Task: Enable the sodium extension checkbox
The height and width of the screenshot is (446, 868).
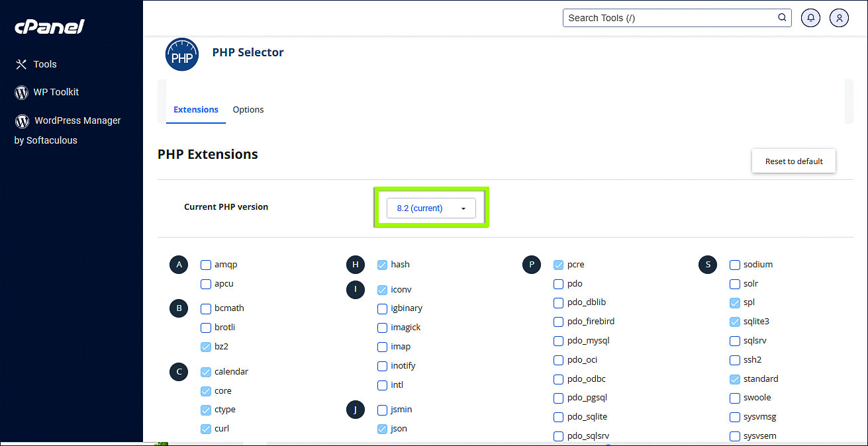Action: 735,265
